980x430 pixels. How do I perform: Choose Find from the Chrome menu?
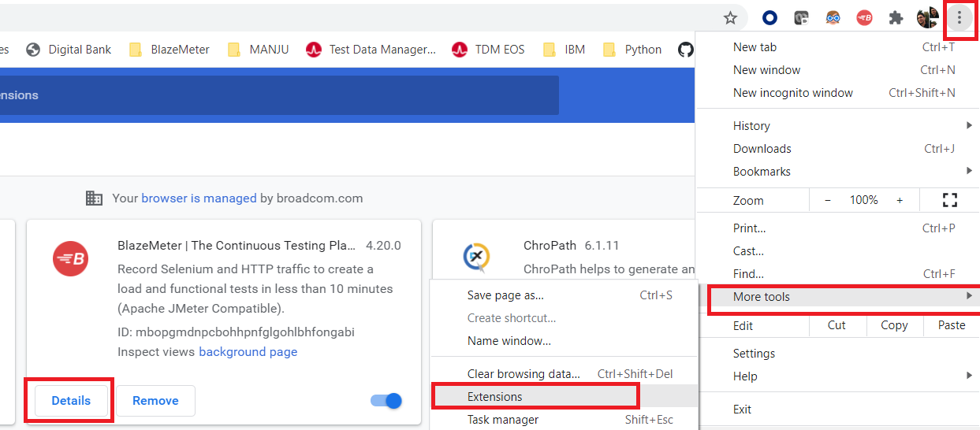pyautogui.click(x=837, y=274)
